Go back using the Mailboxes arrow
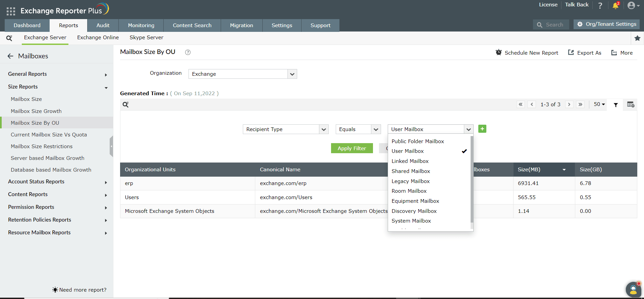The height and width of the screenshot is (299, 644). (x=10, y=56)
